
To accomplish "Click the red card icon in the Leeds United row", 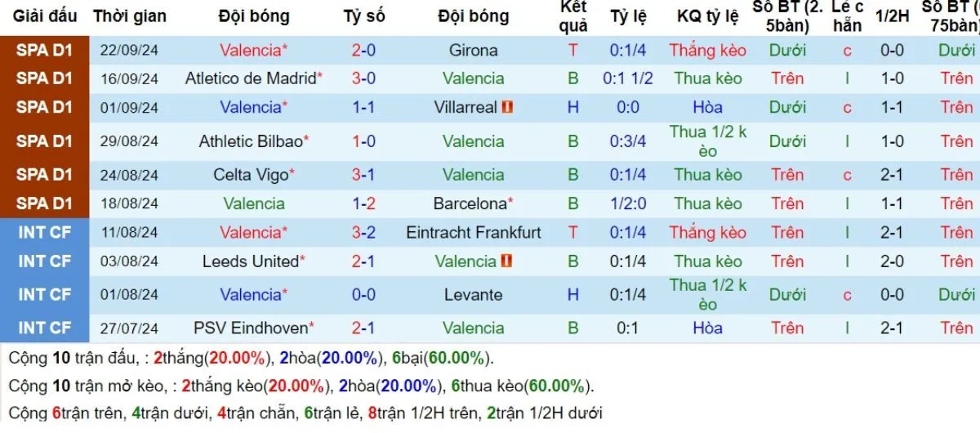I will pos(507,261).
